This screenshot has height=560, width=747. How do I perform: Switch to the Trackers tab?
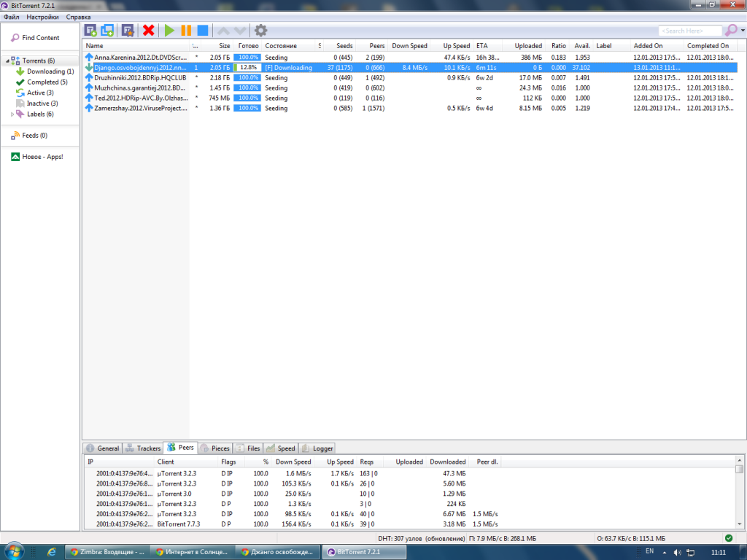[143, 448]
